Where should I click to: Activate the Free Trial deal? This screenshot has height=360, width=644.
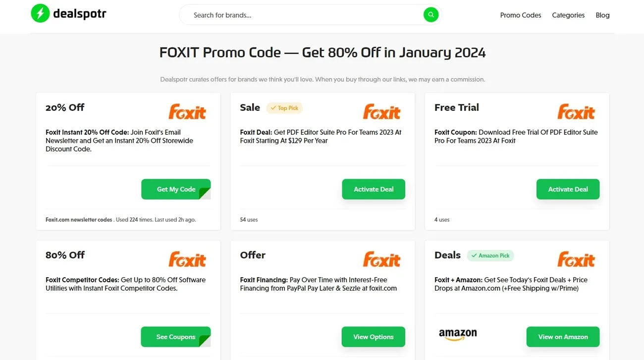coord(568,189)
